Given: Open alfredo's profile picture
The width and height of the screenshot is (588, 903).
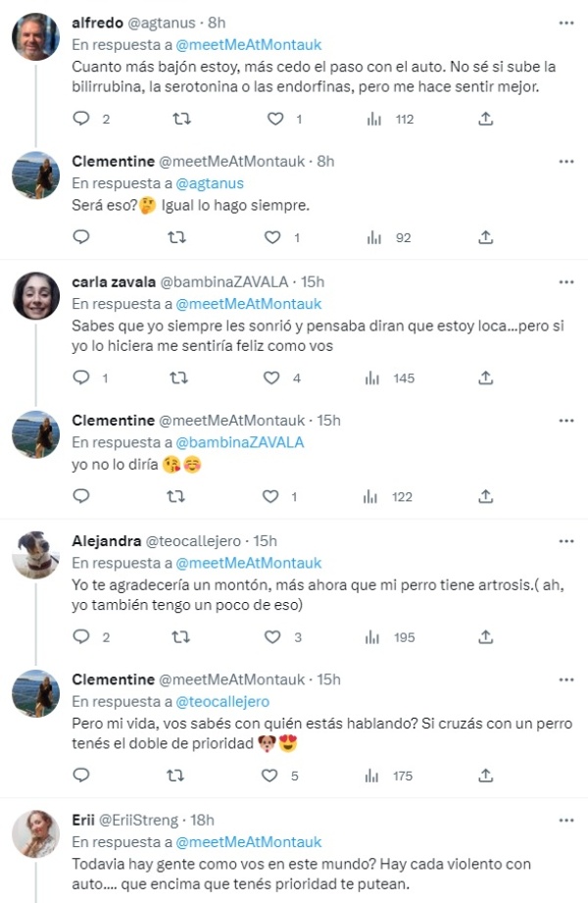Looking at the screenshot, I should [36, 38].
